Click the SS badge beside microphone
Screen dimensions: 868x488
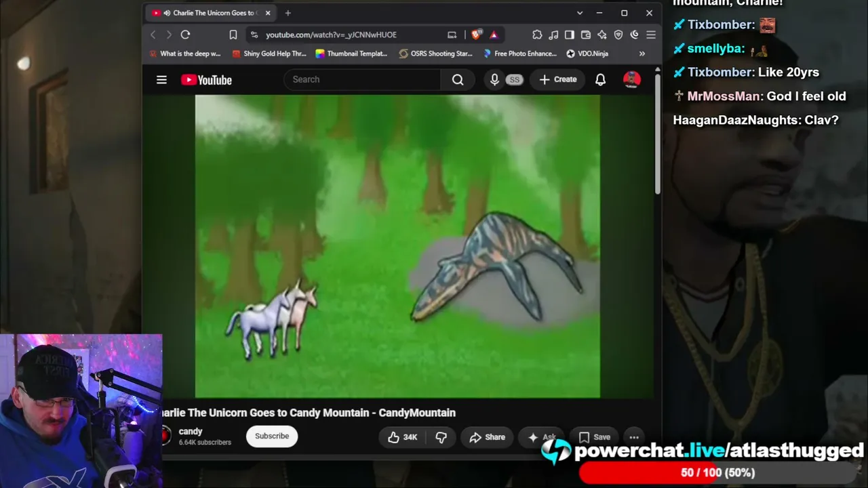pyautogui.click(x=514, y=79)
